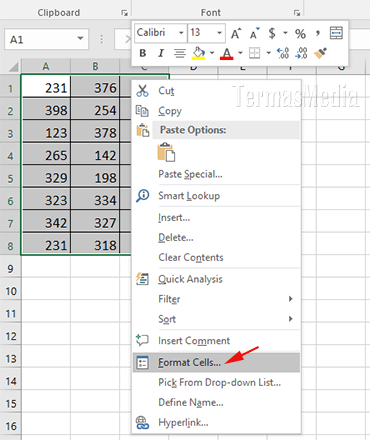Screen dimensions: 370x440
Task: Choose Delete... from context menu
Action: (217, 238)
